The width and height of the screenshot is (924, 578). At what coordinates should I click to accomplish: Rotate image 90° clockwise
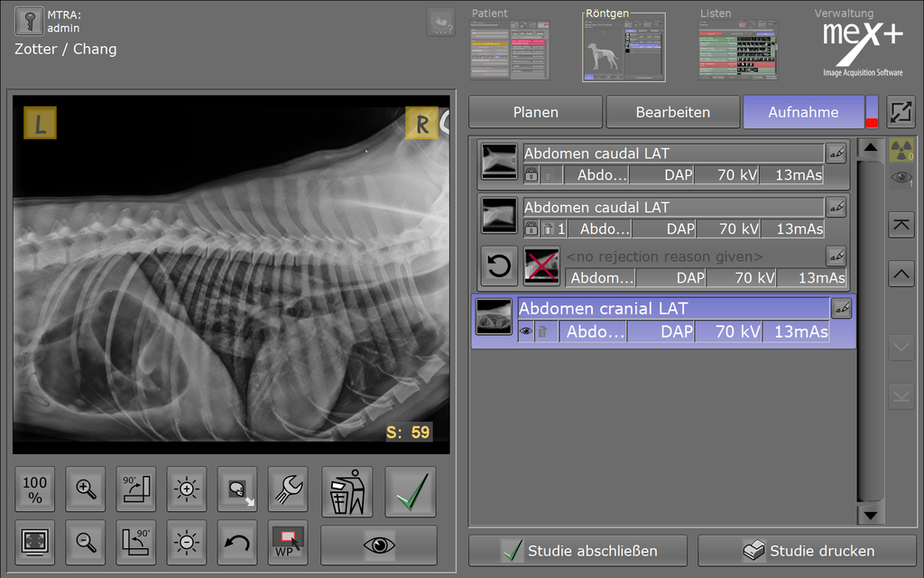(x=136, y=490)
